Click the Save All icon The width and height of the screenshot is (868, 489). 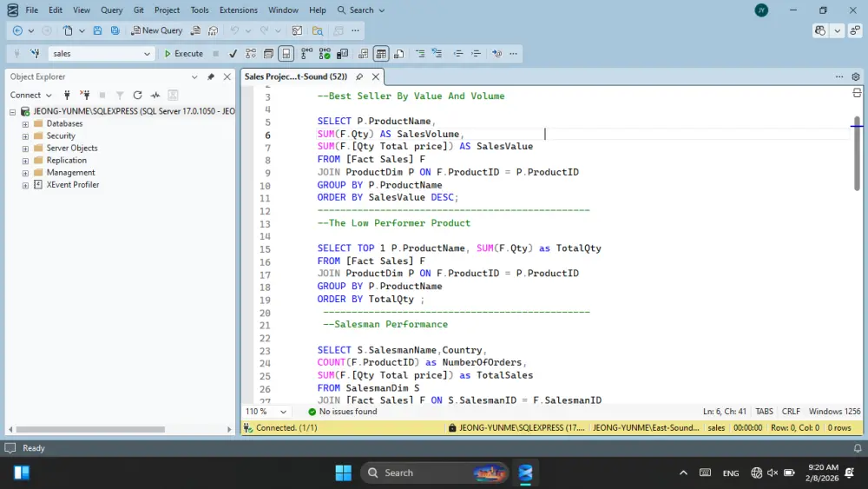(x=115, y=31)
